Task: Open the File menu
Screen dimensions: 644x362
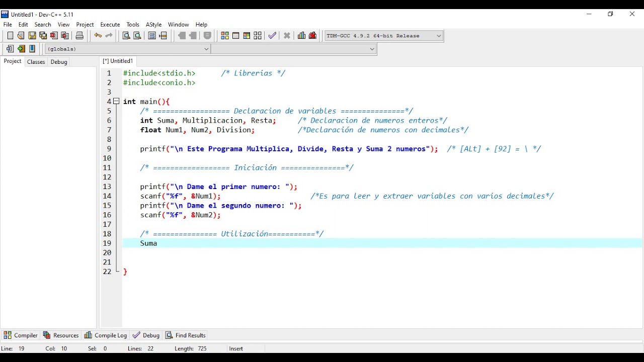Action: [8, 24]
